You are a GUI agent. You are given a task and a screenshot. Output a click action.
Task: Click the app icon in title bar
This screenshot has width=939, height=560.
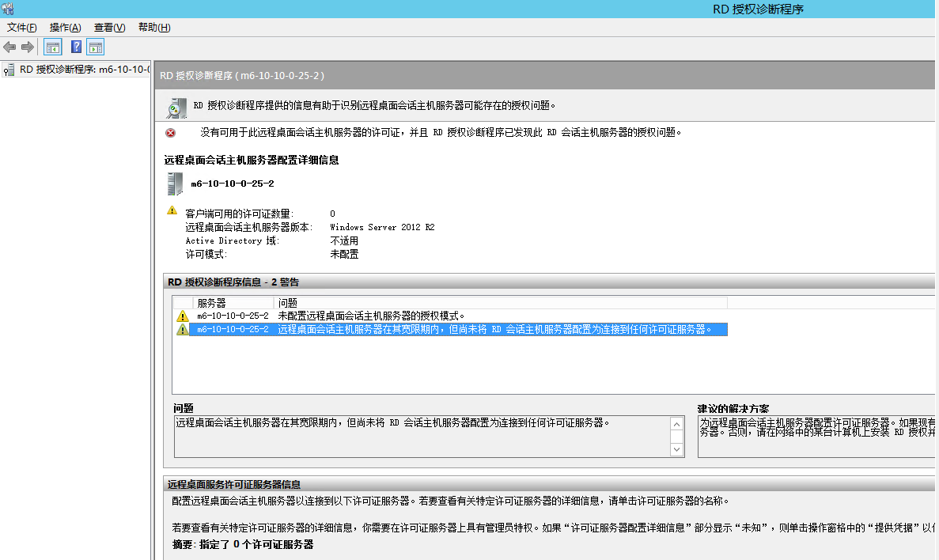click(8, 9)
